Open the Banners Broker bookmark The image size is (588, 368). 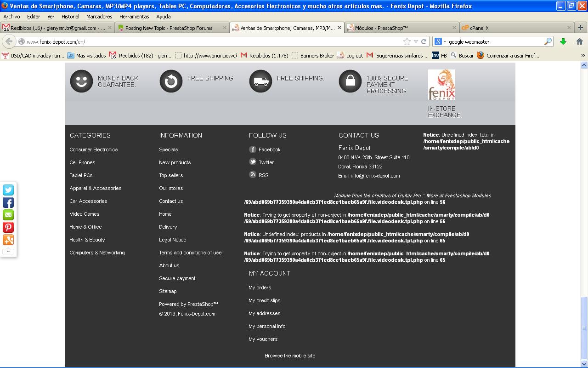313,56
